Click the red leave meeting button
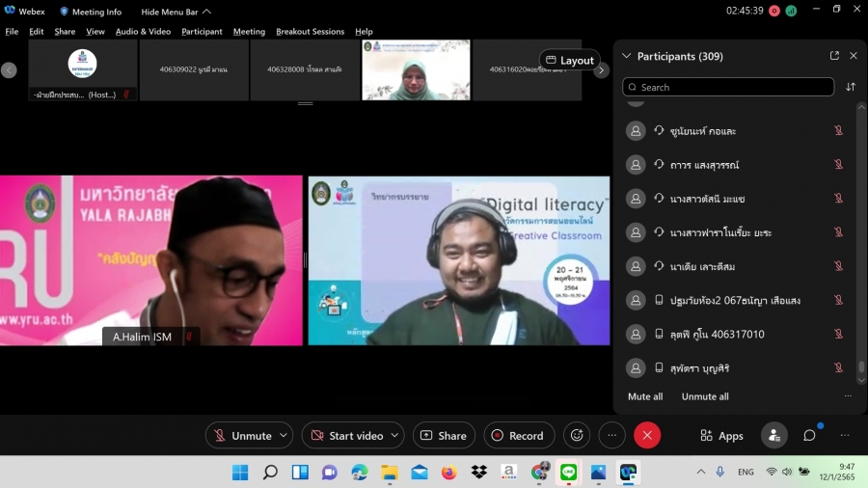 pyautogui.click(x=646, y=435)
